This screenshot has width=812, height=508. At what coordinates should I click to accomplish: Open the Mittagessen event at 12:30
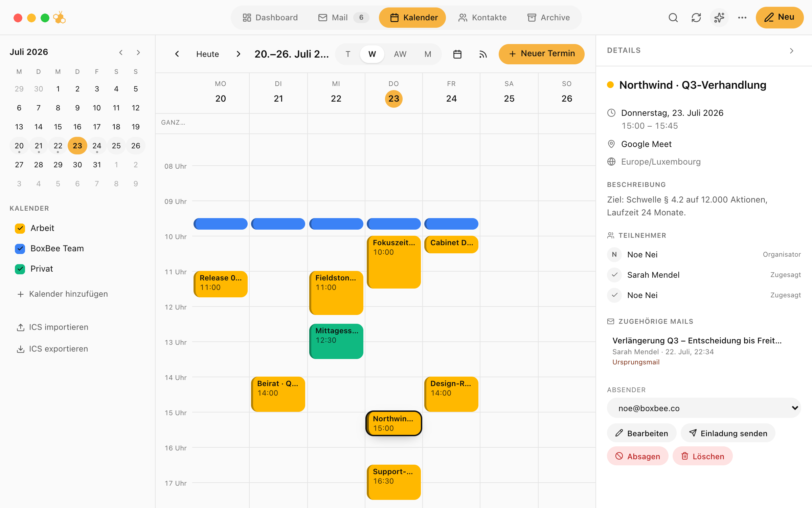click(x=336, y=341)
